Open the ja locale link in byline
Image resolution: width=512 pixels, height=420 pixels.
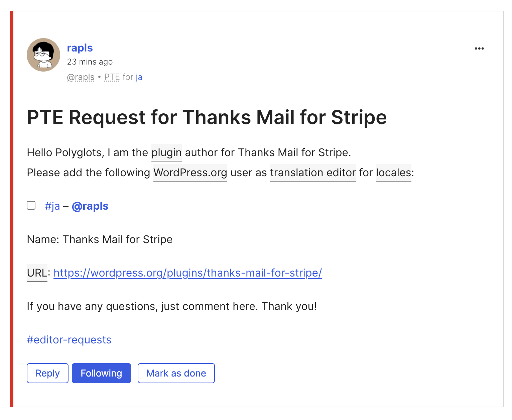(x=139, y=77)
